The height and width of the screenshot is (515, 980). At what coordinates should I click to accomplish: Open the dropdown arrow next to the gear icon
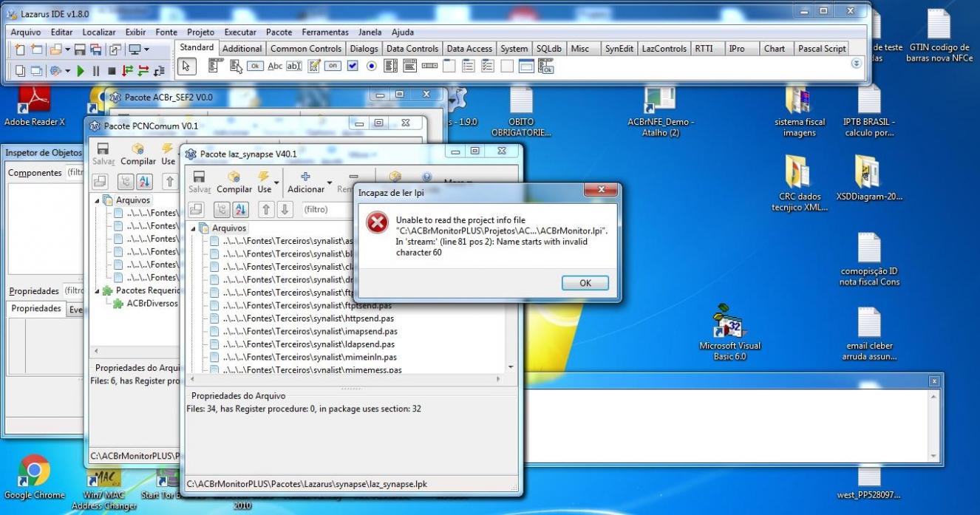[67, 71]
